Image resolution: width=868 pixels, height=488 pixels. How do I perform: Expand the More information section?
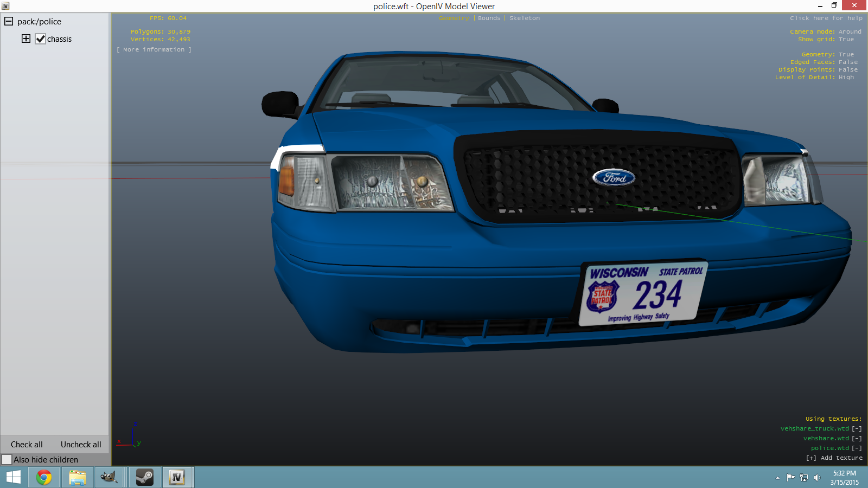(x=154, y=50)
